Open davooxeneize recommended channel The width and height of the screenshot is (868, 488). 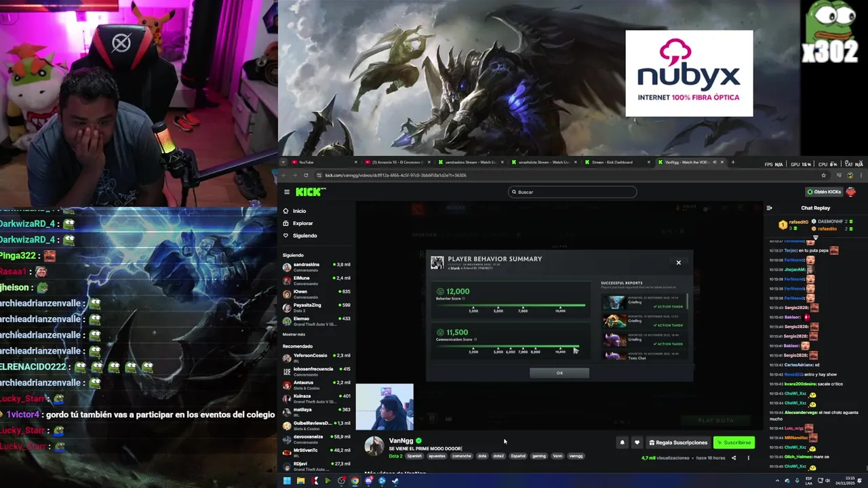(317, 439)
